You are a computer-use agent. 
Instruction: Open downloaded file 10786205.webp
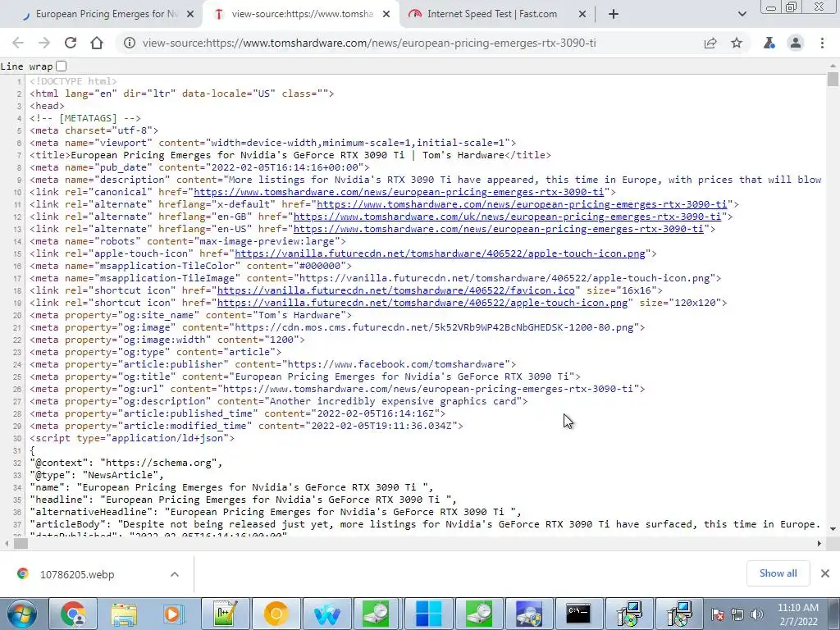point(76,574)
